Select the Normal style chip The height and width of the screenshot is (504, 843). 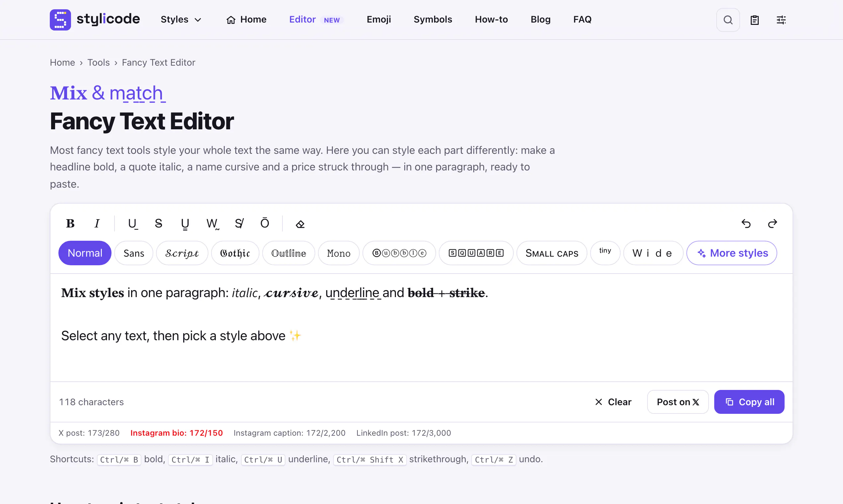click(85, 253)
